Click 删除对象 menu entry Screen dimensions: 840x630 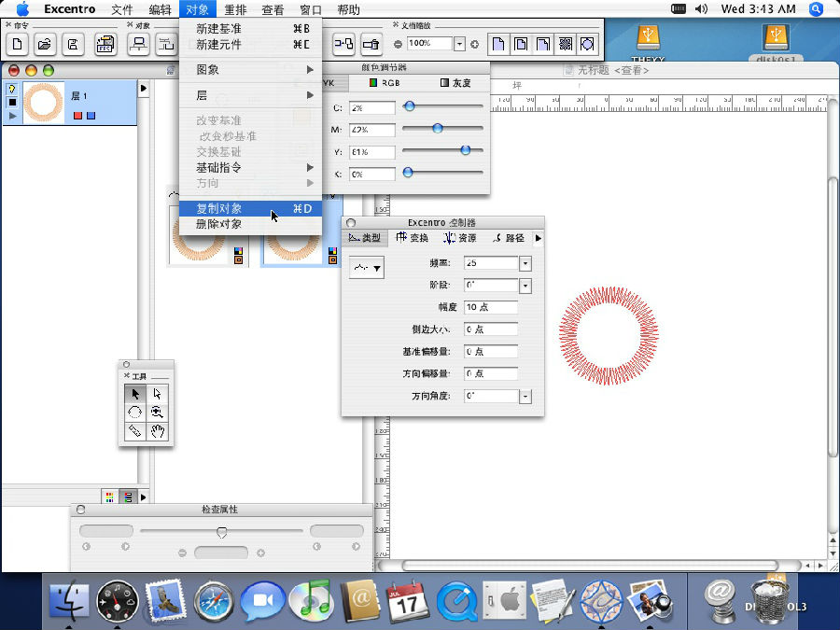point(218,224)
